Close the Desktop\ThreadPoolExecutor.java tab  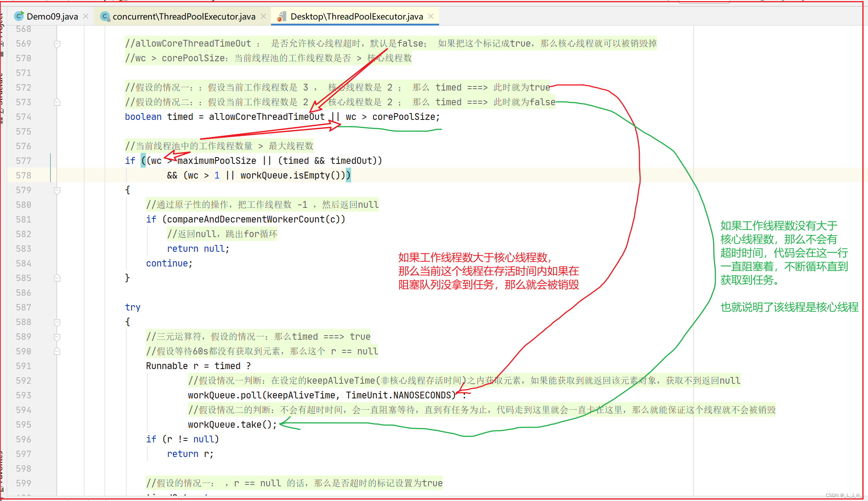tap(431, 16)
